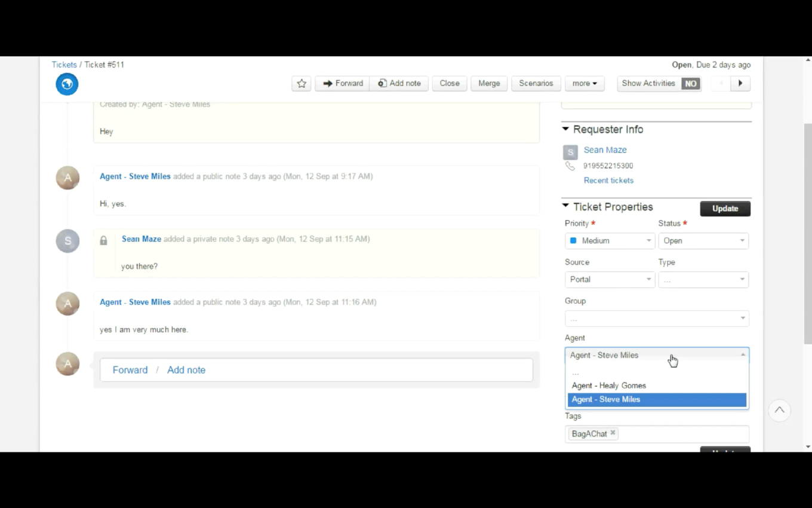812x508 pixels.
Task: Click the lock icon on the private note
Action: point(103,240)
